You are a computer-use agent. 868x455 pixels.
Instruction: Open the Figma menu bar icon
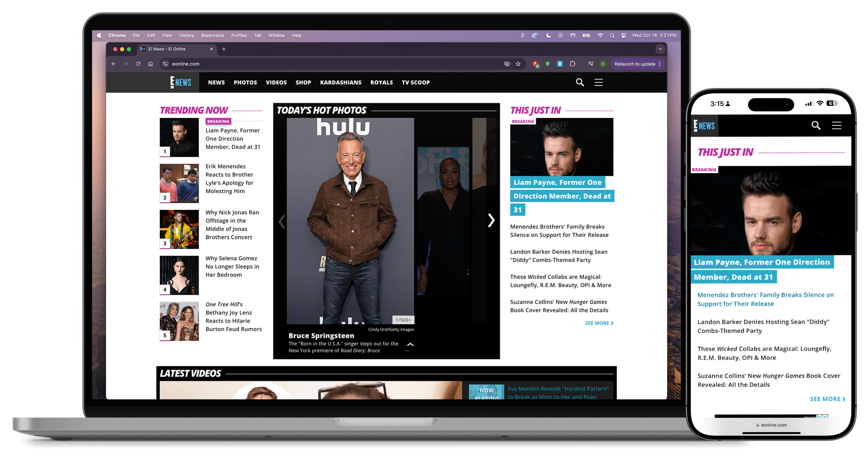(522, 35)
